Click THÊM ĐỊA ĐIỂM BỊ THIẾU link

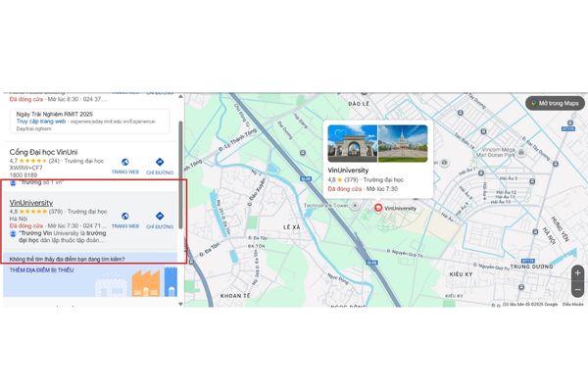tap(41, 270)
